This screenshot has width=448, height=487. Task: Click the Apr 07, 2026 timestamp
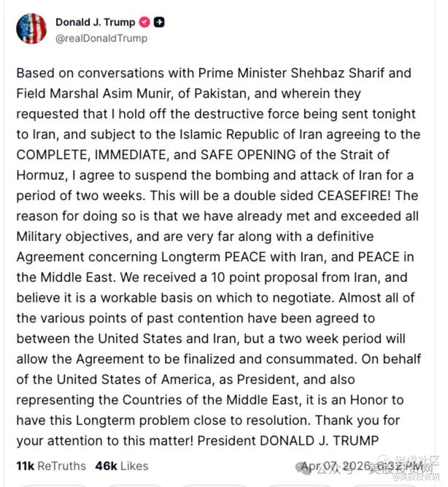tap(360, 466)
